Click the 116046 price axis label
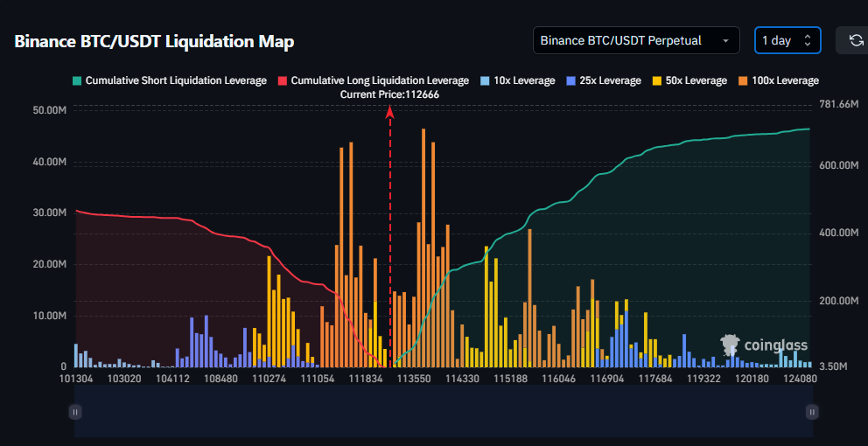Image resolution: width=868 pixels, height=446 pixels. click(x=560, y=379)
